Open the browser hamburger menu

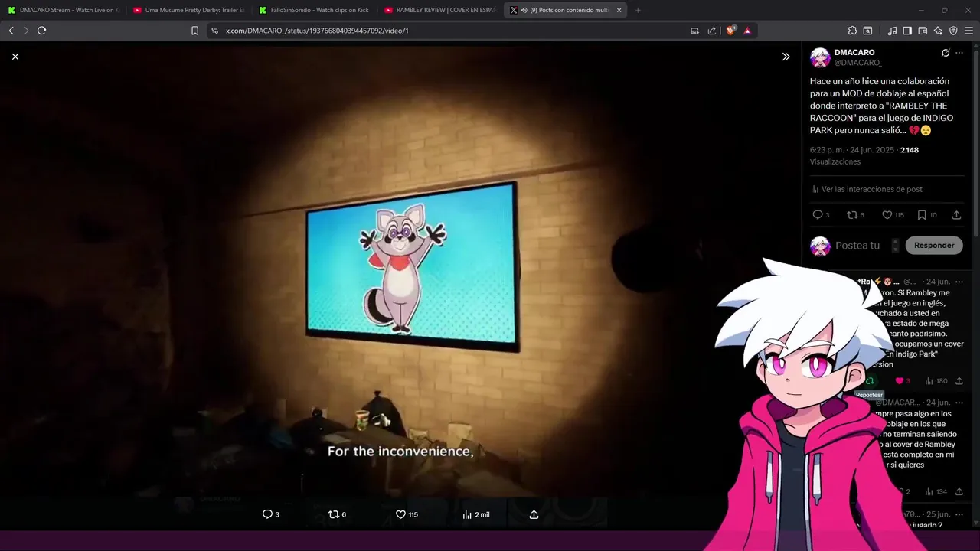(x=969, y=31)
